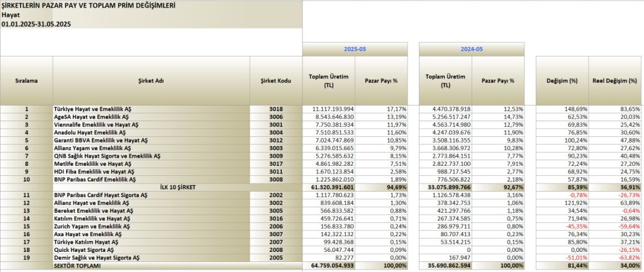Click the date range 01.01.2025-31.05.2025

[x=36, y=24]
